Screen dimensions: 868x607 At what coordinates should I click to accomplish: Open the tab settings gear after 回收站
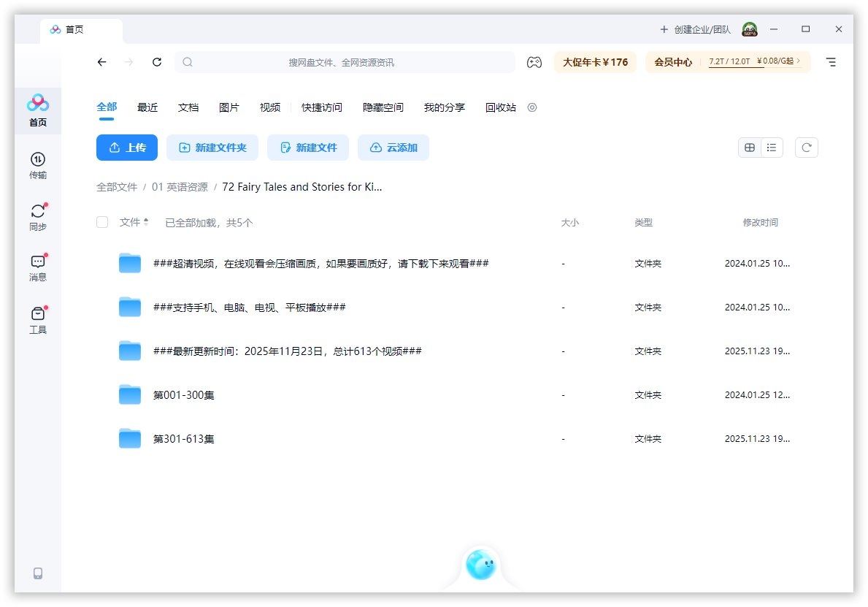[532, 107]
